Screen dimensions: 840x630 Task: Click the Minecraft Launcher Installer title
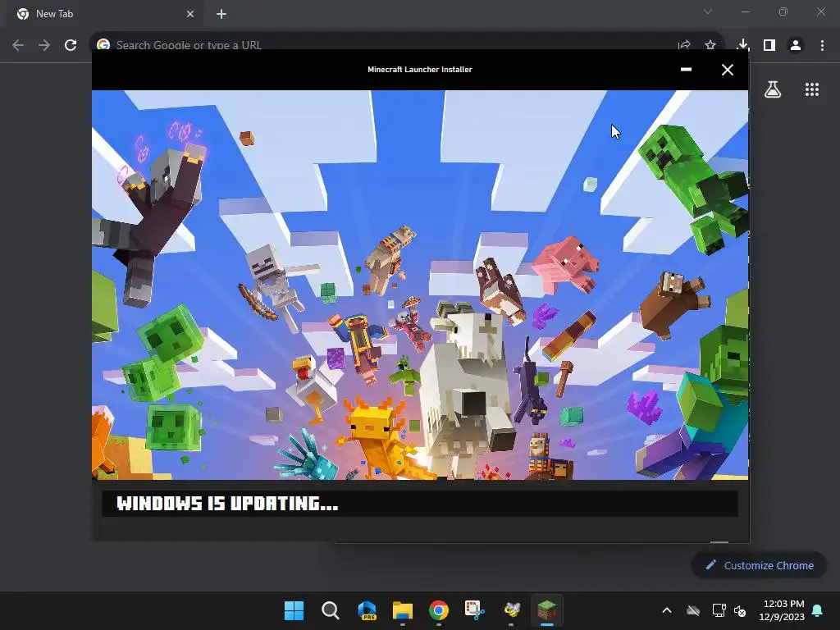click(x=420, y=69)
